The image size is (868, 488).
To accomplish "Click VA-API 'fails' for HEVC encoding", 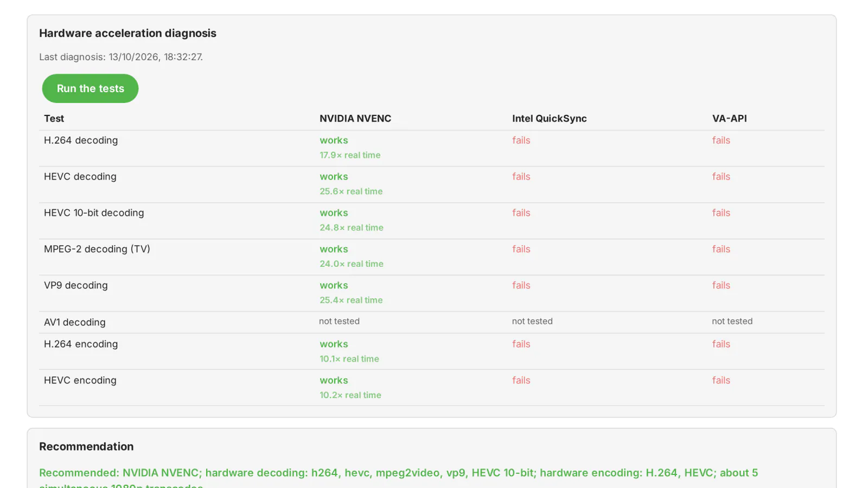I will click(722, 381).
